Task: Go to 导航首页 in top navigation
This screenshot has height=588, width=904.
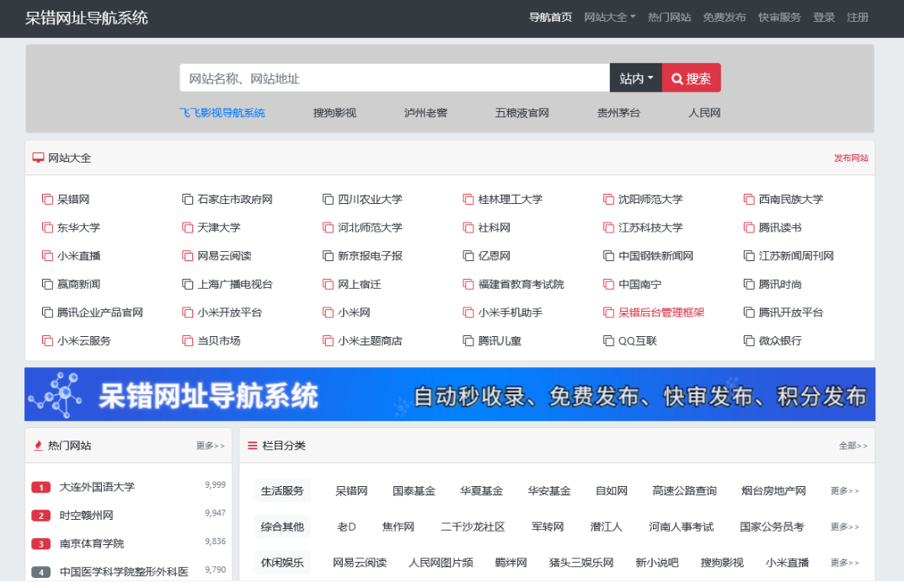Action: pyautogui.click(x=551, y=18)
